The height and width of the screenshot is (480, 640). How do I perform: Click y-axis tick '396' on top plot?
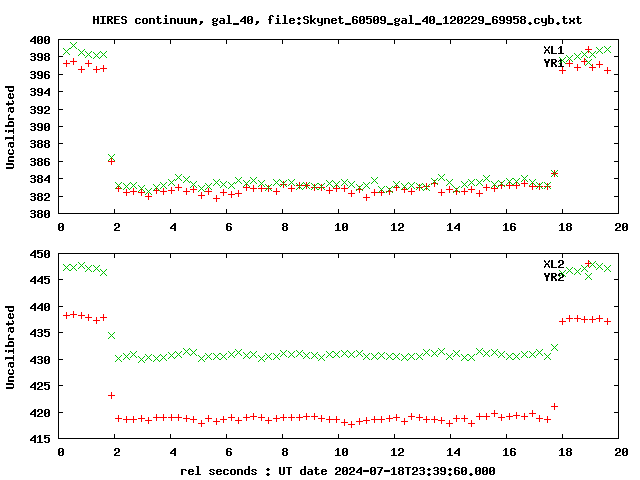tap(40, 75)
